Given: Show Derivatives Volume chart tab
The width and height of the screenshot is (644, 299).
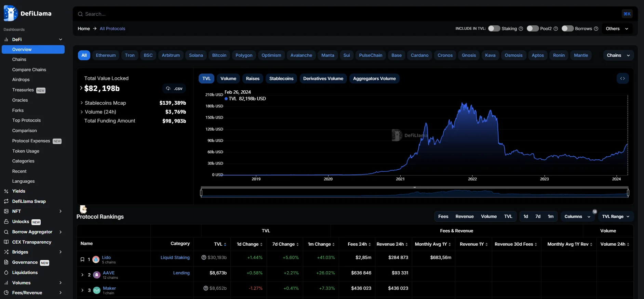Looking at the screenshot, I should pyautogui.click(x=323, y=79).
